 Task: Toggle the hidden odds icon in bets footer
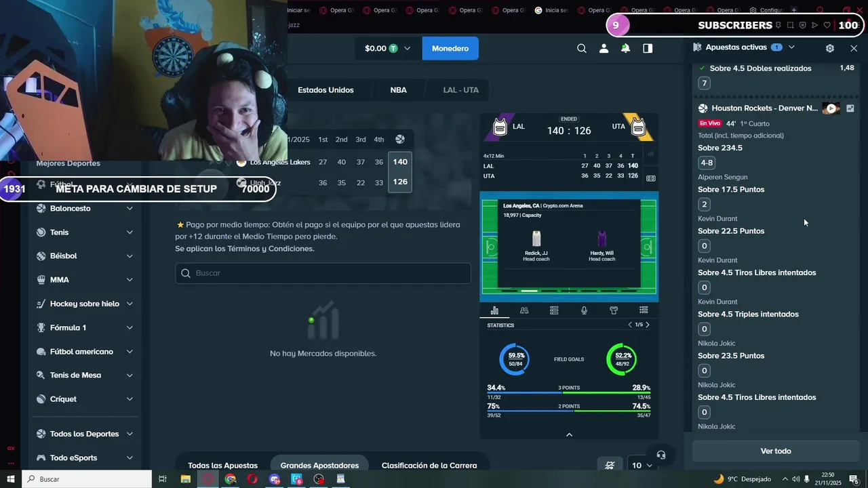[x=610, y=465]
